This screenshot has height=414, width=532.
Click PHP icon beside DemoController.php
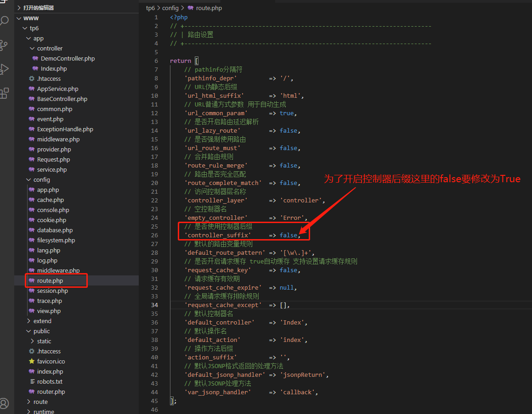(35, 58)
